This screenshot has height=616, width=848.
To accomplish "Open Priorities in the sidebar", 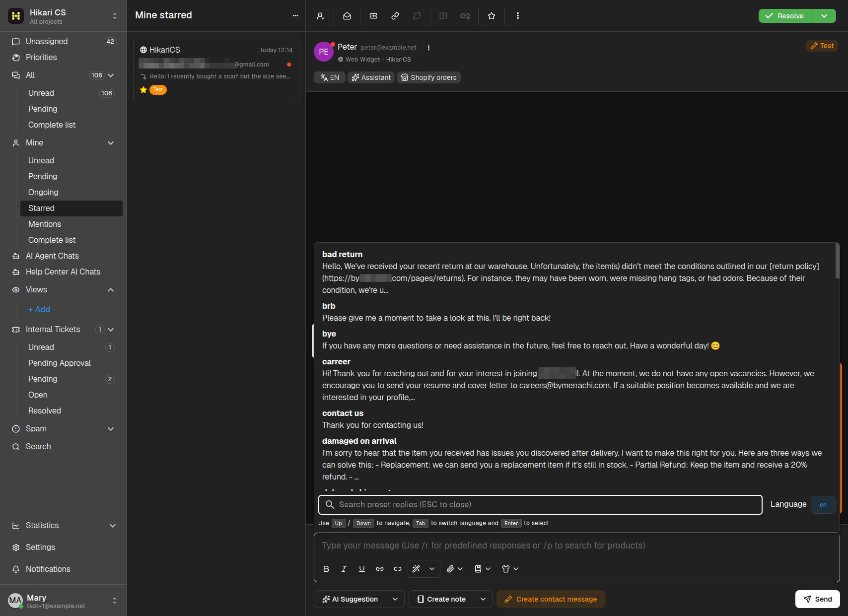I will [64, 58].
